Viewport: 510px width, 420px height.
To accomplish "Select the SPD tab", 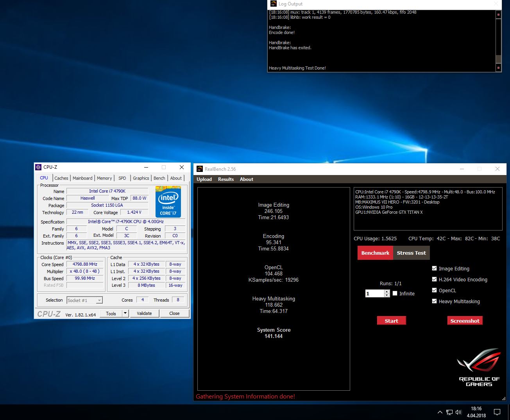I will 122,178.
